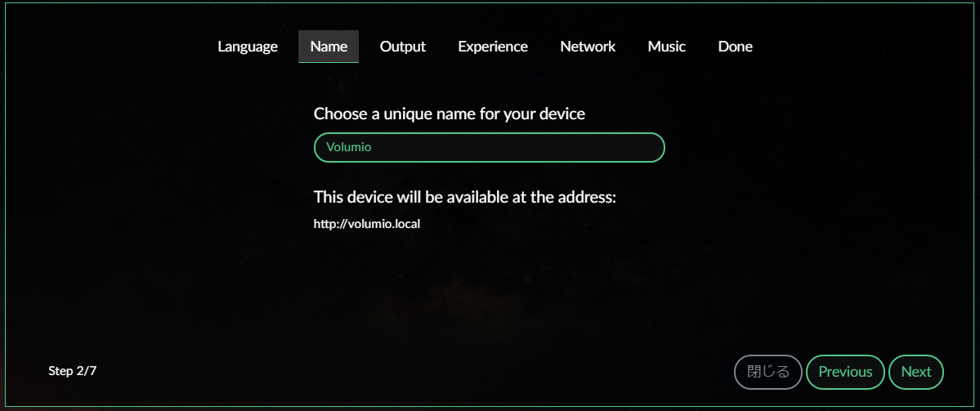Image resolution: width=980 pixels, height=411 pixels.
Task: Jump to the Music tab
Action: (x=666, y=47)
